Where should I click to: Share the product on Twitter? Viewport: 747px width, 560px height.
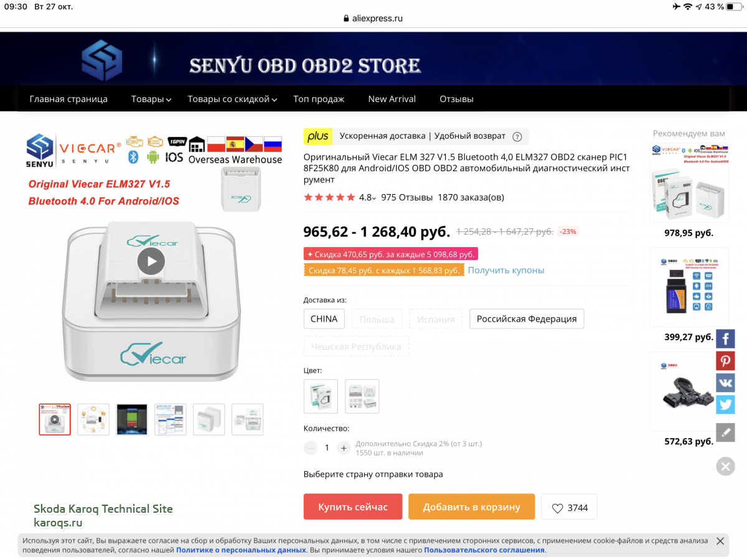pyautogui.click(x=725, y=404)
